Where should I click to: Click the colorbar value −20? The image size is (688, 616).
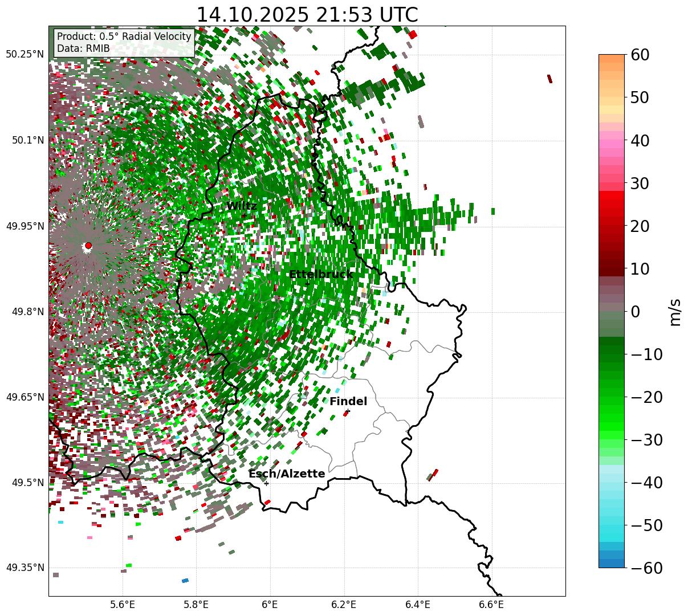(x=646, y=397)
